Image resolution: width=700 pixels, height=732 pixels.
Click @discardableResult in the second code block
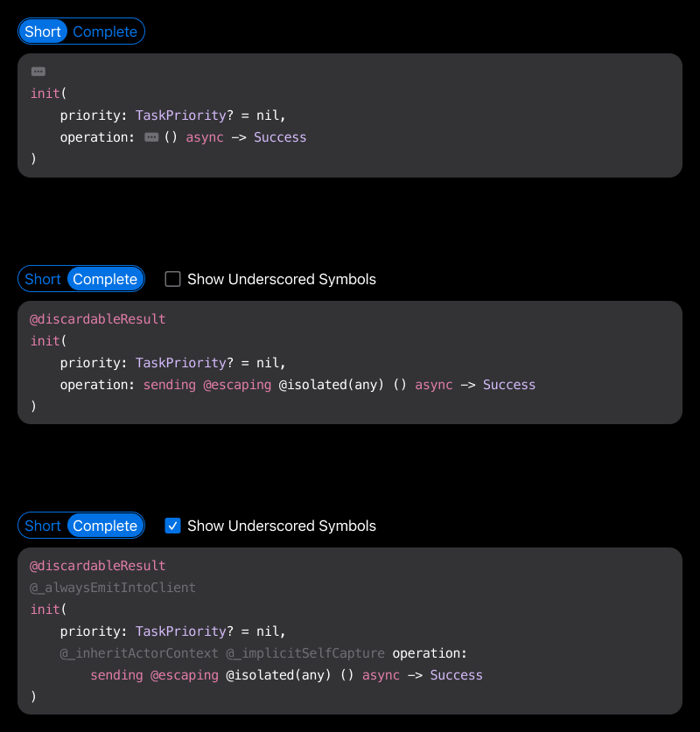(98, 319)
